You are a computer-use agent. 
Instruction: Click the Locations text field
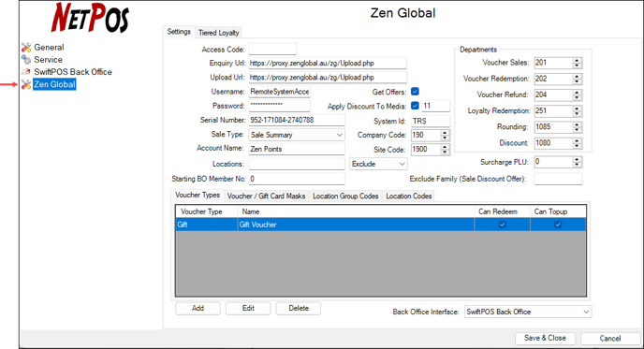(x=297, y=164)
